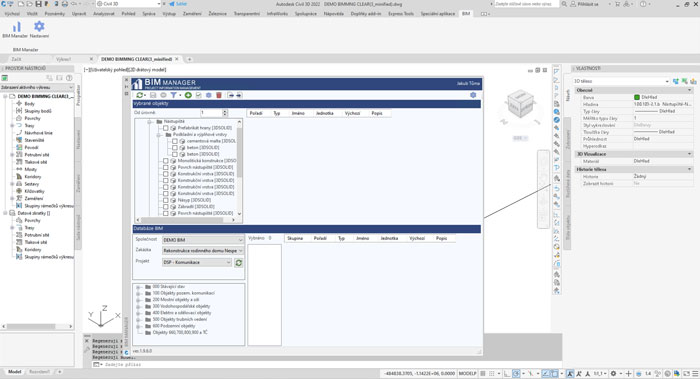Click the Sdílet share icon

pos(178,4)
